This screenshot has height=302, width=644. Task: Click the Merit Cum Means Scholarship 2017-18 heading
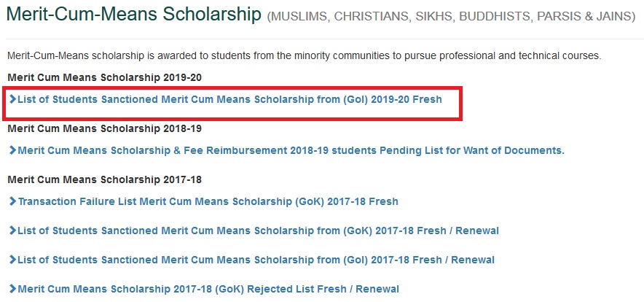105,179
